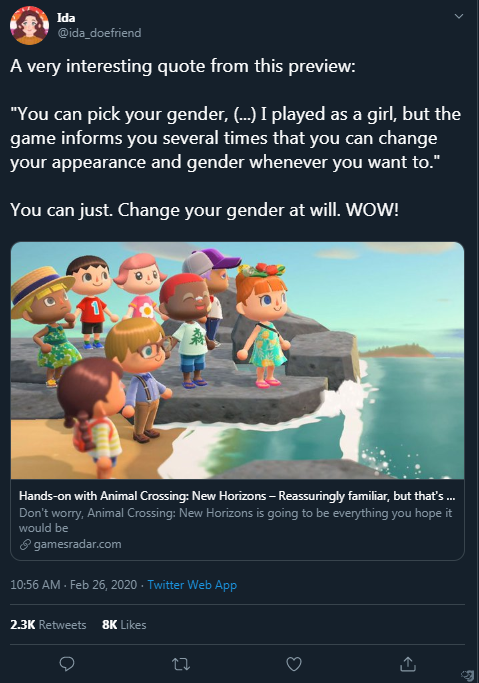View the 8K Likes list
The image size is (479, 683).
(124, 625)
